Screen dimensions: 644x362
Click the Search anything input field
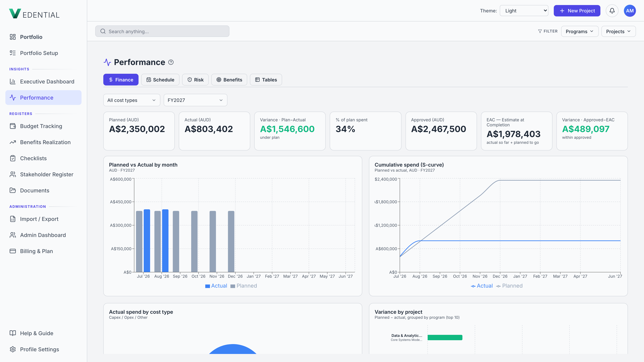point(162,31)
